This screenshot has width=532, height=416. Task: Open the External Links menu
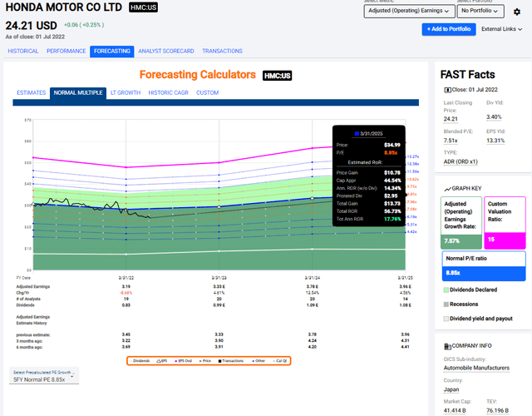pyautogui.click(x=501, y=29)
